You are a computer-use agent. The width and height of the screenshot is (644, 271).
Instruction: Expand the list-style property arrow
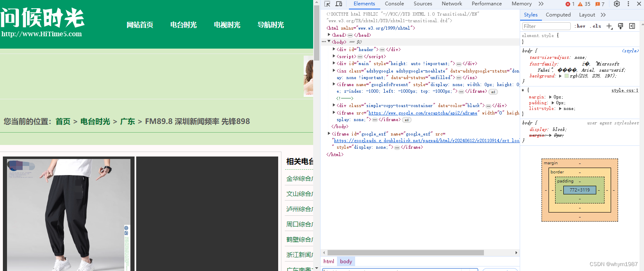coord(560,108)
